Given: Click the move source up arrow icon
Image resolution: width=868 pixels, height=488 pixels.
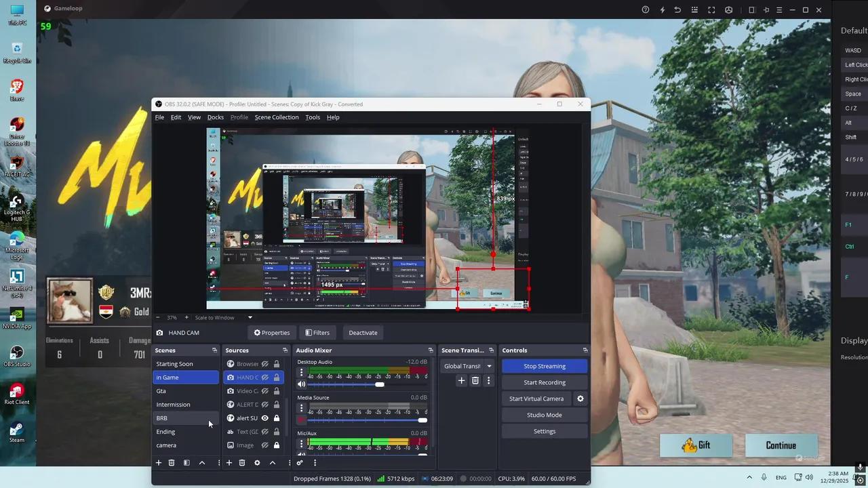Looking at the screenshot, I should pos(273,462).
